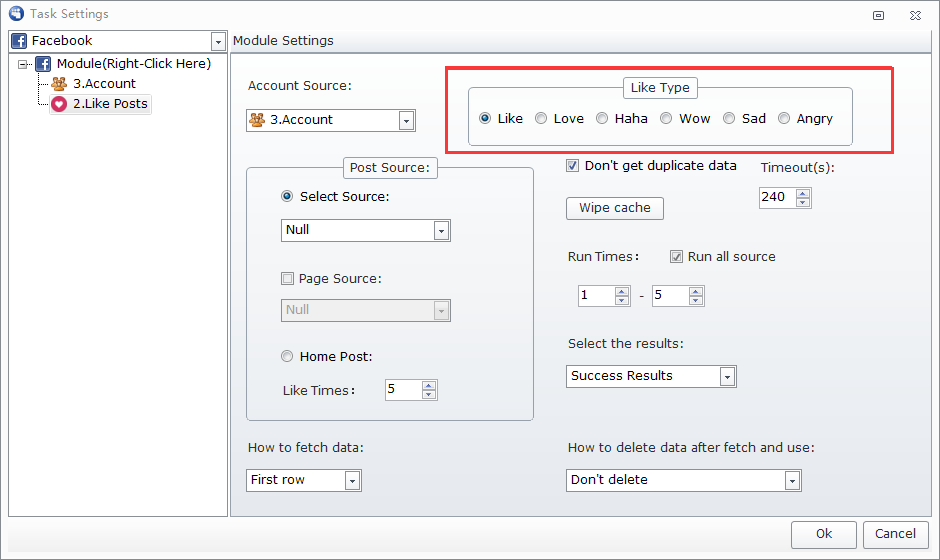Pick the Sad reaction option
The width and height of the screenshot is (940, 560).
[x=729, y=118]
